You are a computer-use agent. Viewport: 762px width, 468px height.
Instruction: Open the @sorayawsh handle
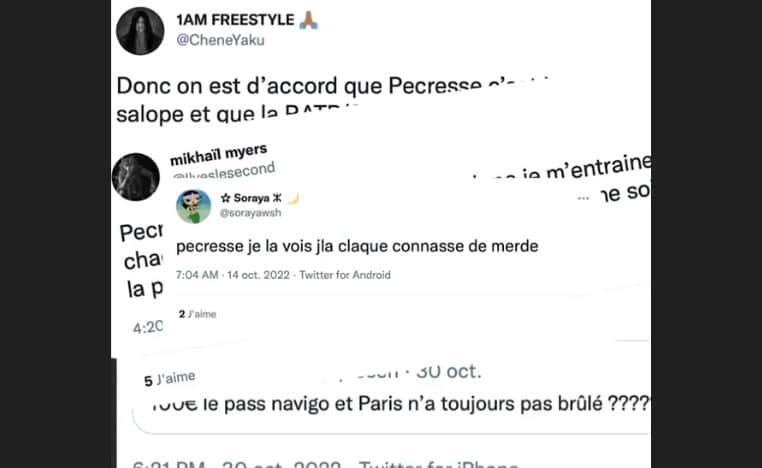(x=250, y=213)
